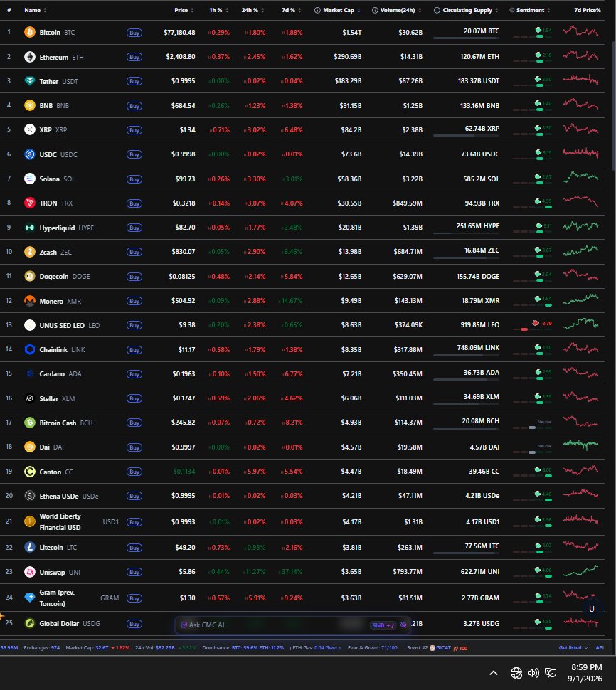This screenshot has width=616, height=690.
Task: Open the Bitcoin coin logo
Action: point(29,32)
